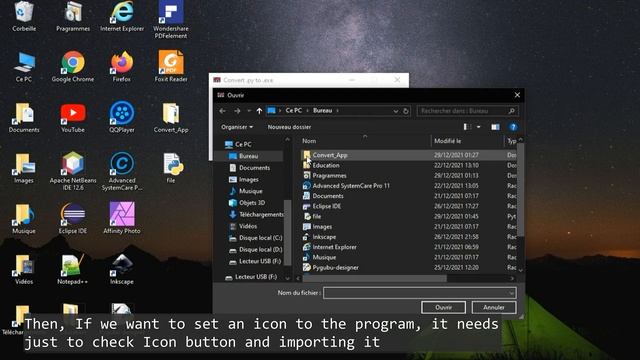Select the Convert_App folder on desktop
Image resolution: width=640 pixels, height=360 pixels.
pos(171,118)
